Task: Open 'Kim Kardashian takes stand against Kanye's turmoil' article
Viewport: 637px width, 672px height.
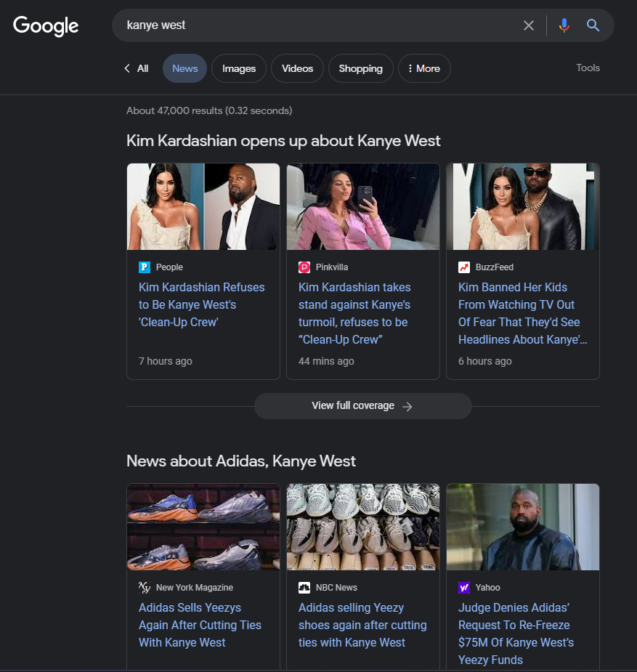Action: pyautogui.click(x=354, y=313)
